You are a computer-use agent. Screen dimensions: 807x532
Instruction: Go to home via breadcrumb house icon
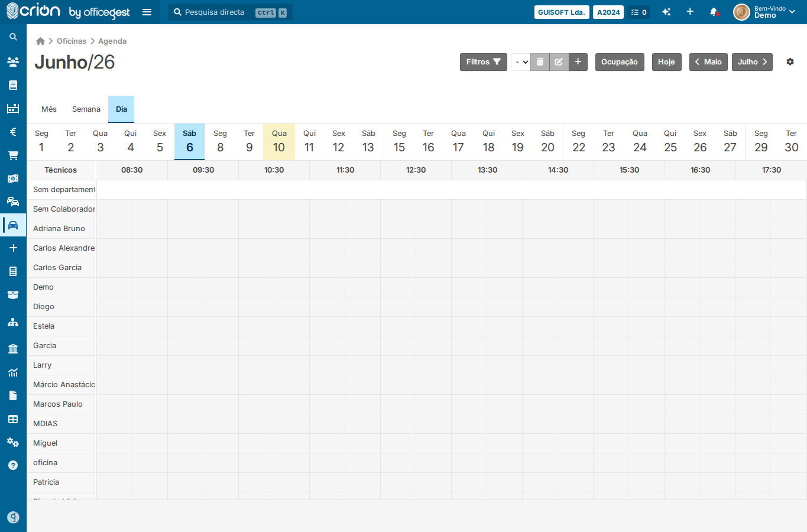pyautogui.click(x=40, y=41)
